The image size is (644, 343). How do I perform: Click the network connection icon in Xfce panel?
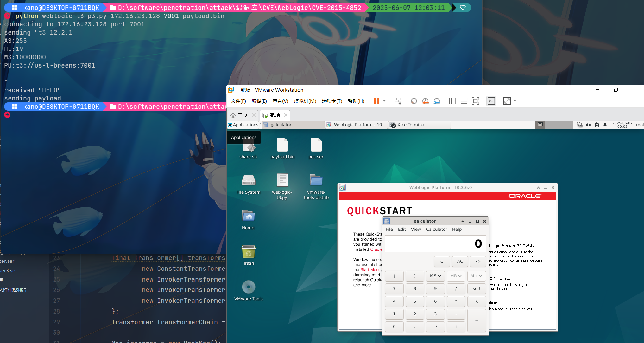point(580,125)
